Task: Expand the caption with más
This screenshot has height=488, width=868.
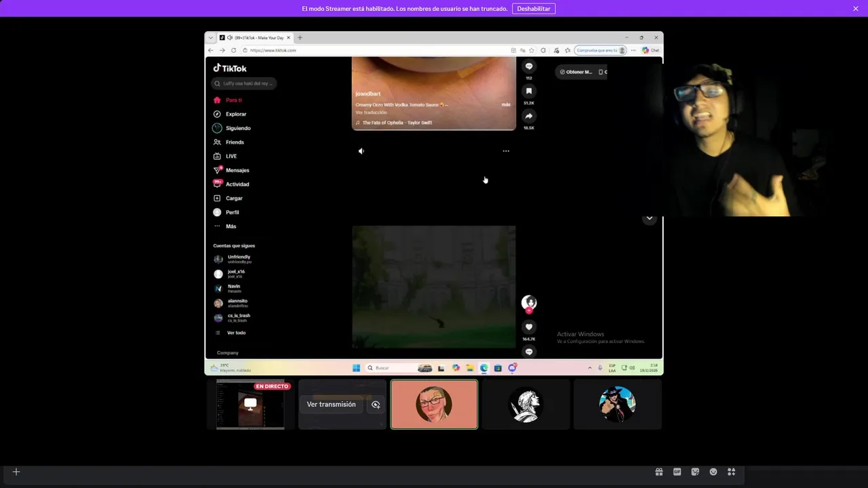Action: click(506, 104)
